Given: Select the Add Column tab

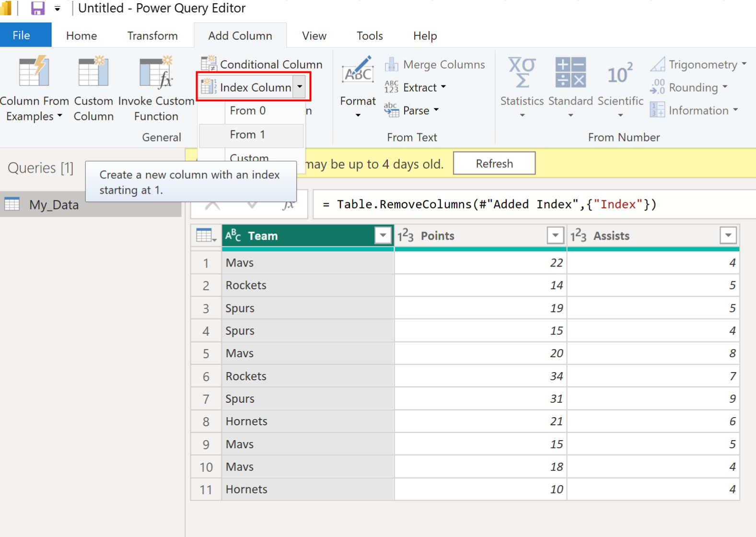Looking at the screenshot, I should 240,35.
